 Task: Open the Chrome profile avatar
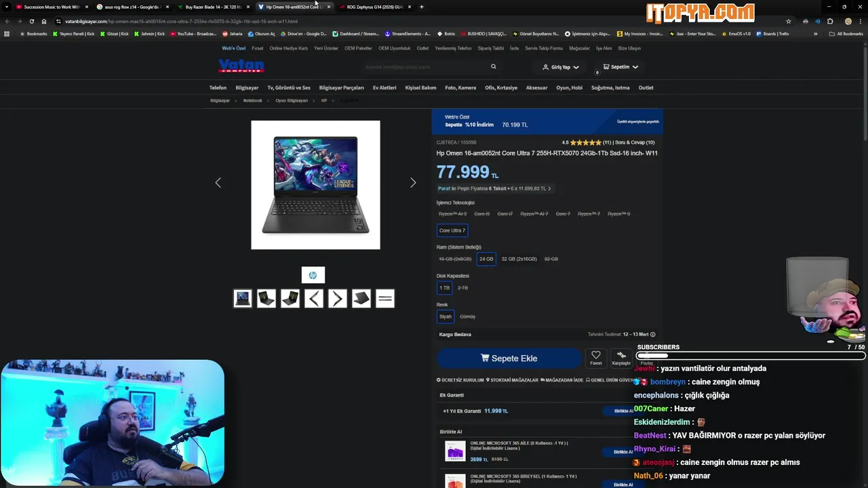point(848,21)
